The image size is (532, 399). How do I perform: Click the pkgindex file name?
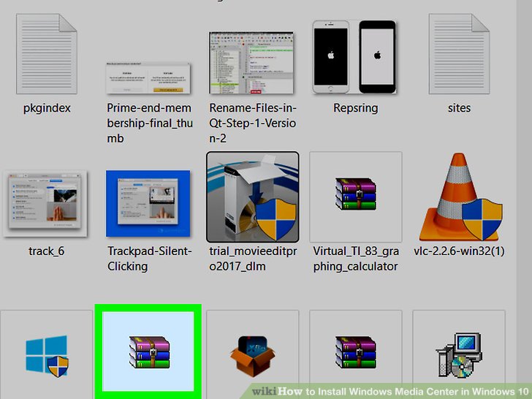click(x=47, y=108)
